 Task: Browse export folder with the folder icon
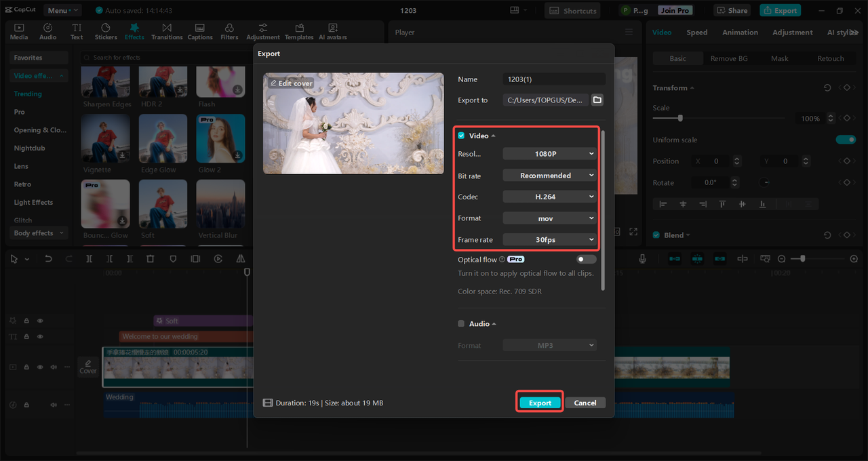tap(597, 100)
